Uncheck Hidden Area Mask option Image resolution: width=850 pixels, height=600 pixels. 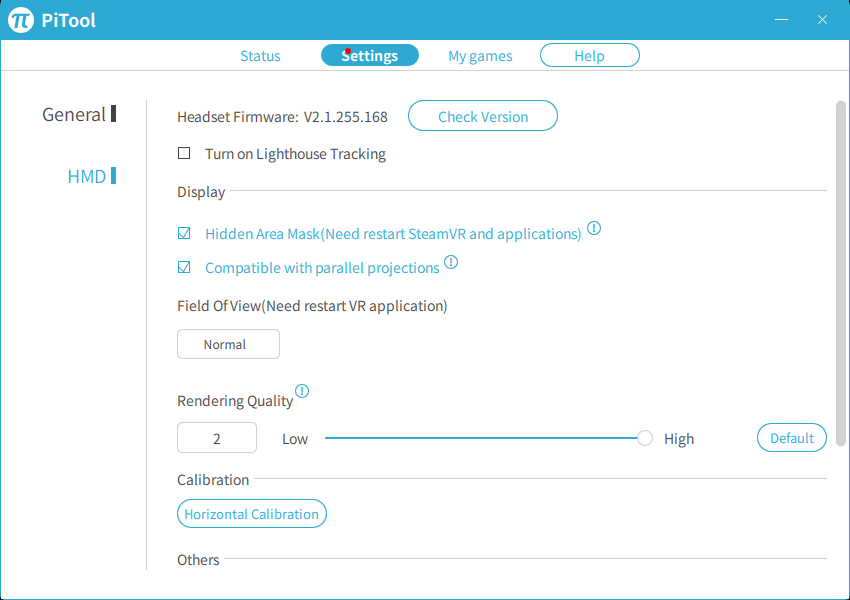(184, 234)
